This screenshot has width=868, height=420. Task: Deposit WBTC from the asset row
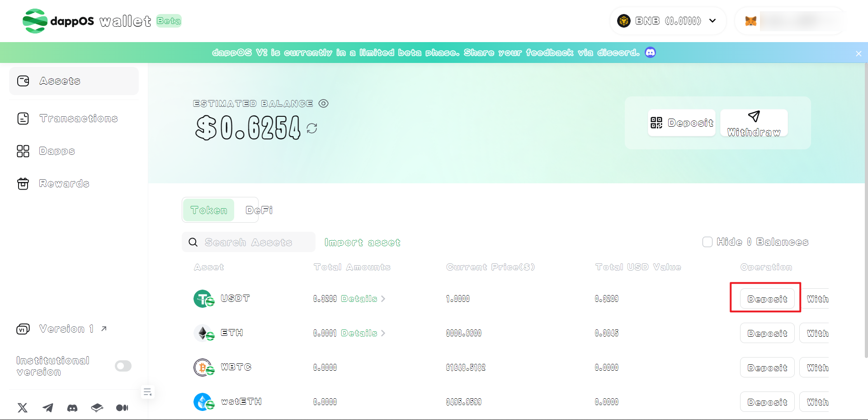[767, 367]
